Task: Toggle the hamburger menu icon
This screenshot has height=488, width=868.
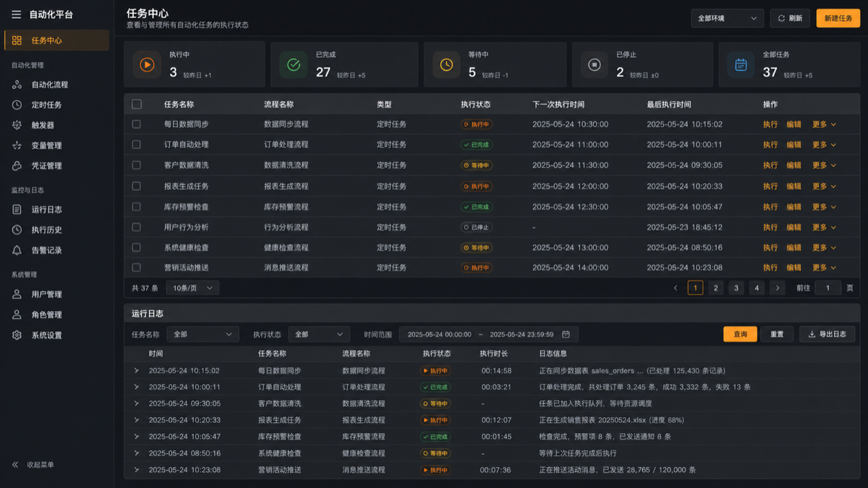Action: [16, 14]
